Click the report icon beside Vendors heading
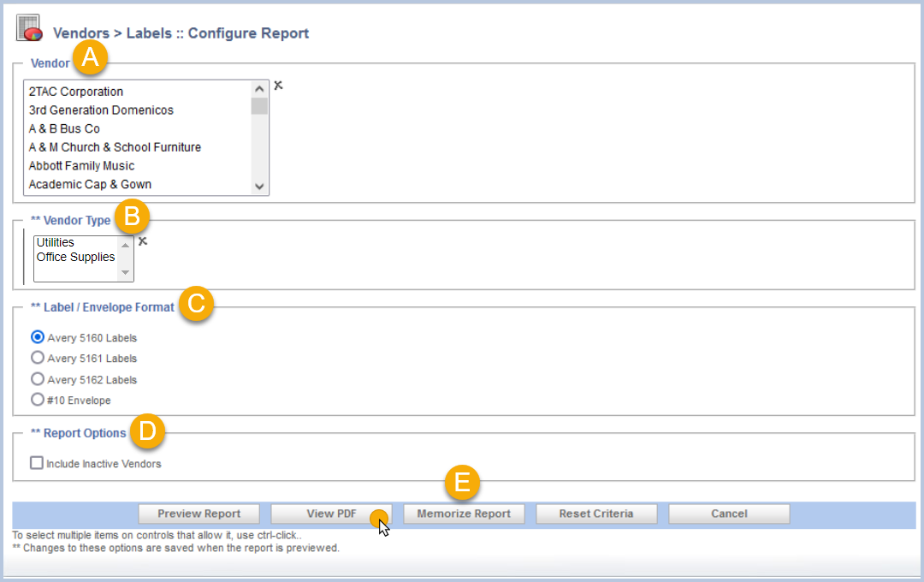Image resolution: width=924 pixels, height=582 pixels. tap(29, 28)
